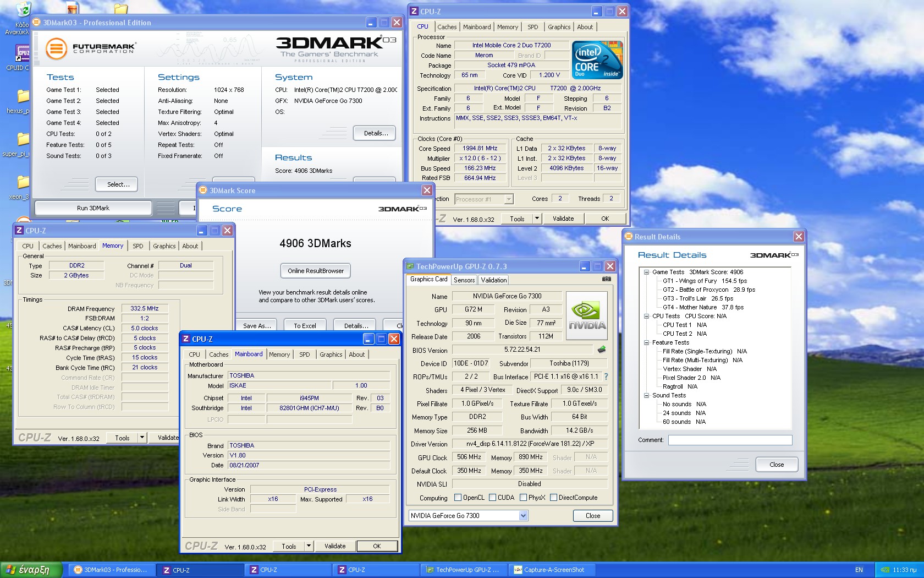Viewport: 924px width, 578px height.
Task: Switch to the TechPowerUp GPU-Z taskbar item
Action: (x=464, y=570)
